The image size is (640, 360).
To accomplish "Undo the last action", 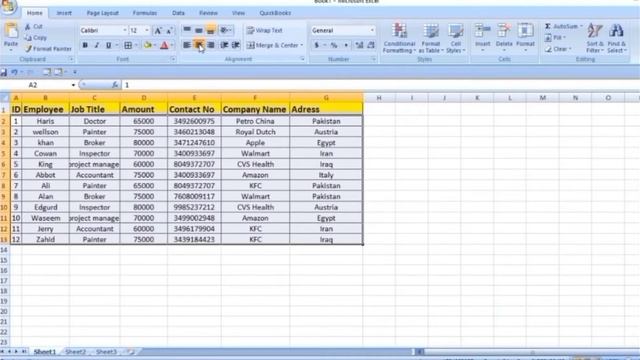I will (14, 72).
